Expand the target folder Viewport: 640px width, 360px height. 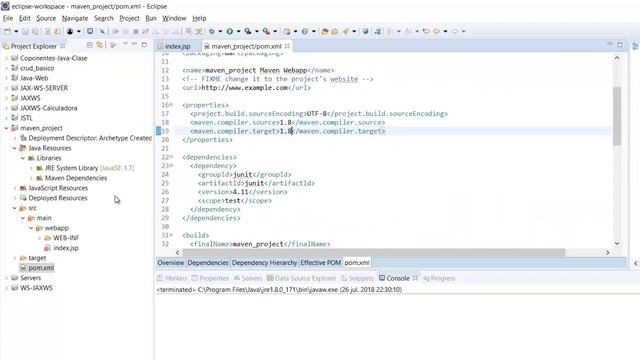(15, 258)
